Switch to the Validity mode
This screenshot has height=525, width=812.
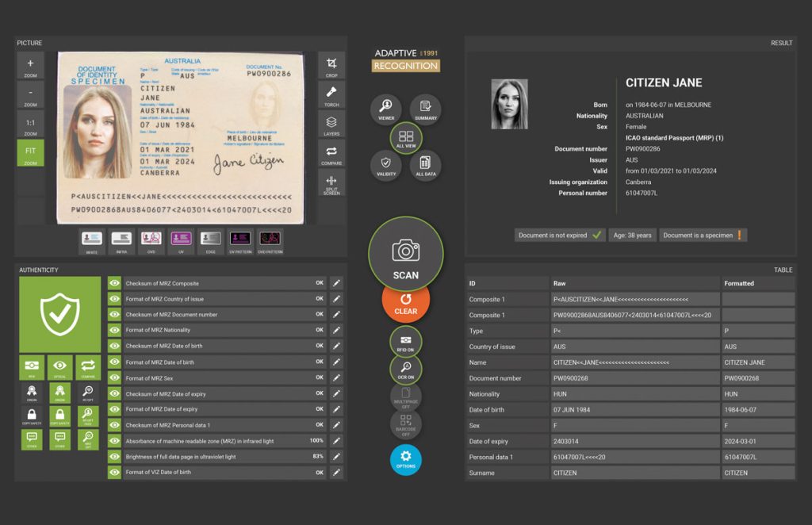(x=386, y=165)
